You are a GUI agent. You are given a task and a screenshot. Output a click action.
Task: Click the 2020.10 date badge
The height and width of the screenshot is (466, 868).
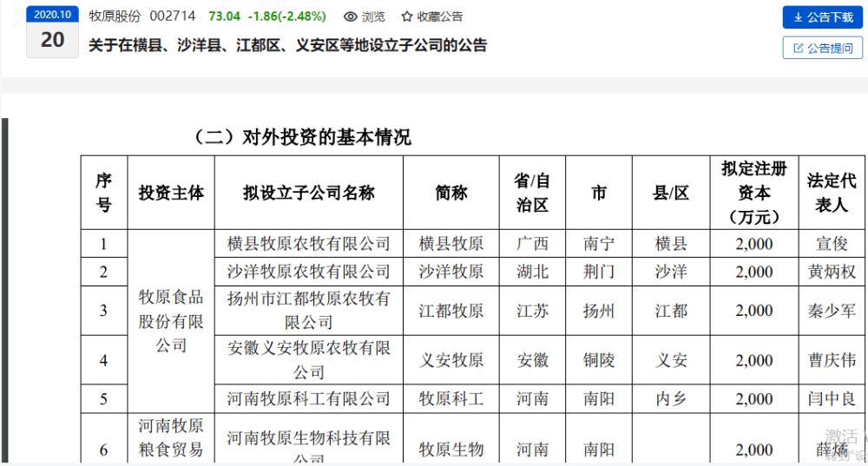tap(53, 15)
